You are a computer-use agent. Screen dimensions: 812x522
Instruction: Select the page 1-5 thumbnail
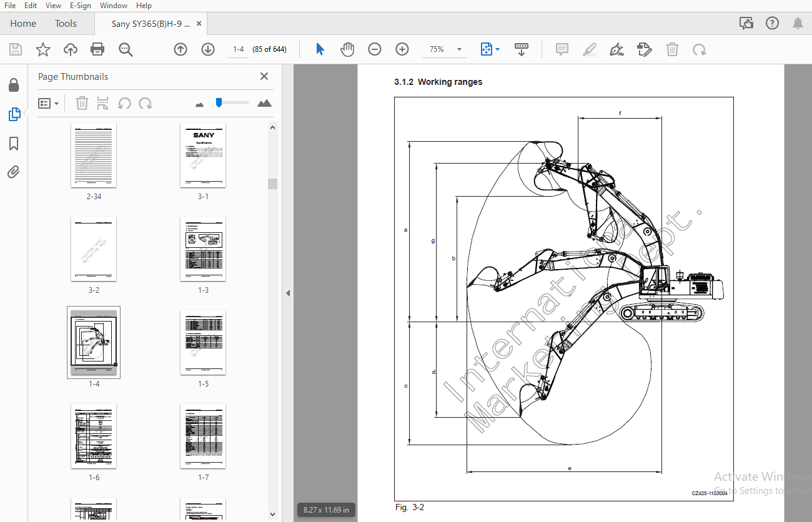point(203,342)
